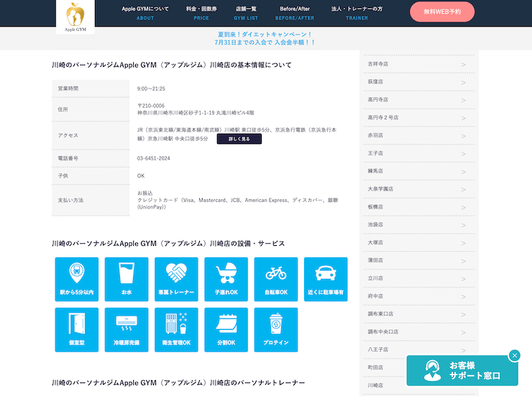Click the business hours 9:00~21:25
Viewport: 532px width, 399px height.
pyautogui.click(x=151, y=89)
